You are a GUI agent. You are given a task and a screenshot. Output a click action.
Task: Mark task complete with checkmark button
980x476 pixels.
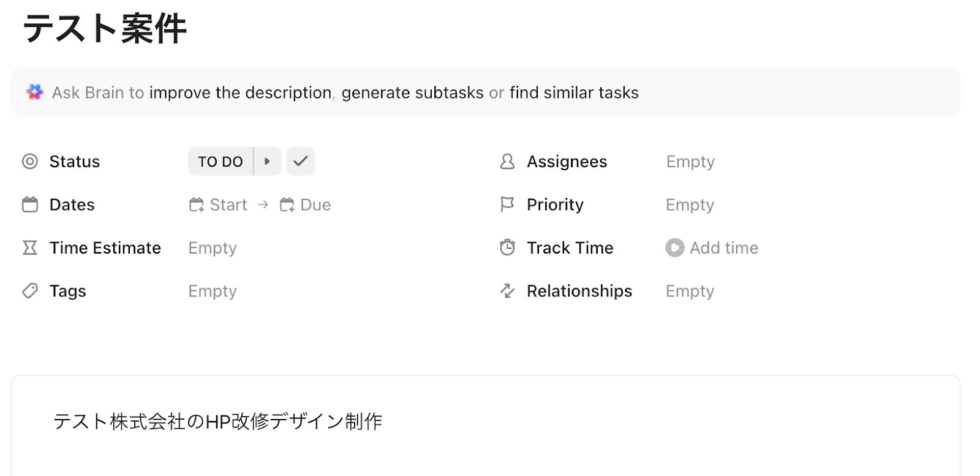point(301,162)
